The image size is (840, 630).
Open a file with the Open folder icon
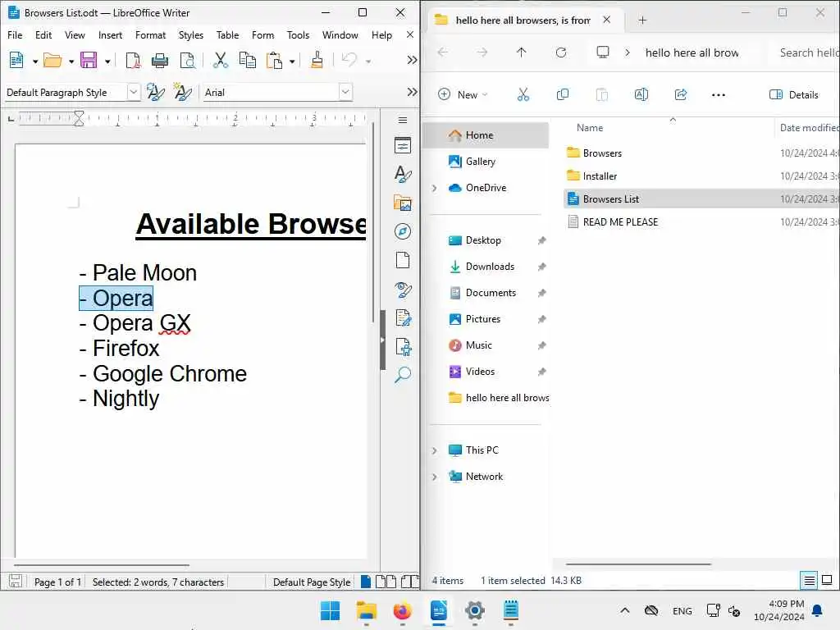tap(52, 60)
